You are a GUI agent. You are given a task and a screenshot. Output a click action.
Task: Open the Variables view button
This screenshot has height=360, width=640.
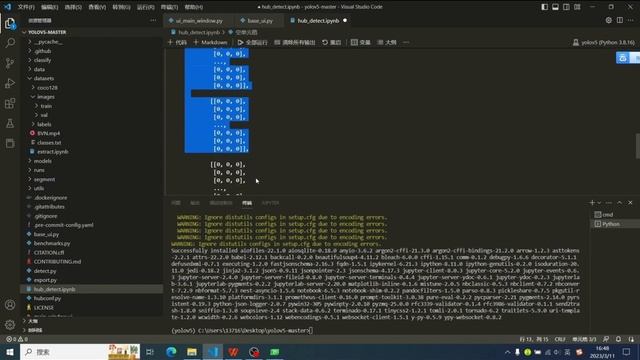tap(361, 42)
